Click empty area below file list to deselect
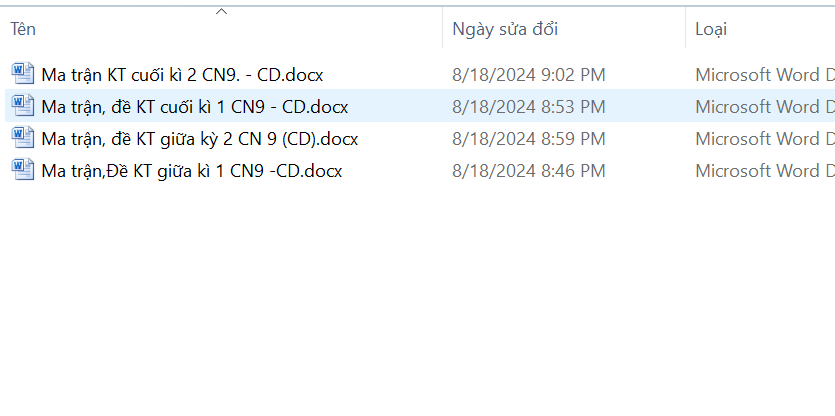 pos(418,298)
